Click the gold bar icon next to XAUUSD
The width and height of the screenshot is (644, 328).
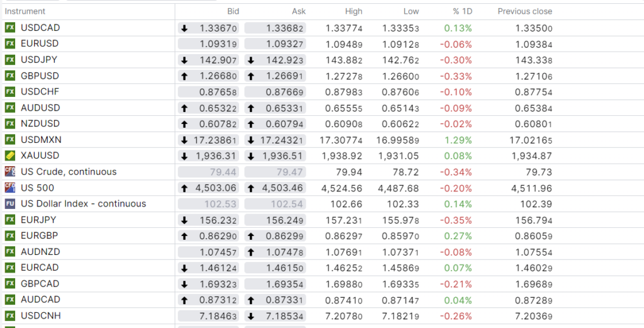point(9,156)
